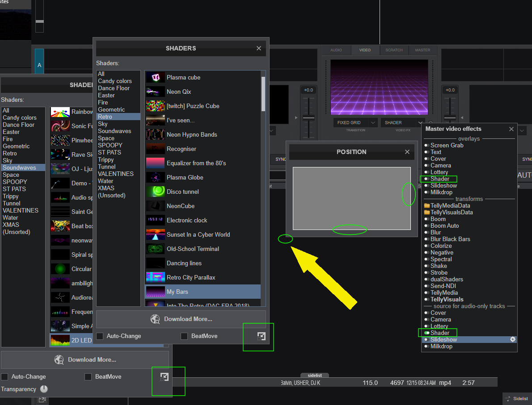This screenshot has height=405, width=532.
Task: Click the position icon in front Shaders window
Action: (x=262, y=336)
